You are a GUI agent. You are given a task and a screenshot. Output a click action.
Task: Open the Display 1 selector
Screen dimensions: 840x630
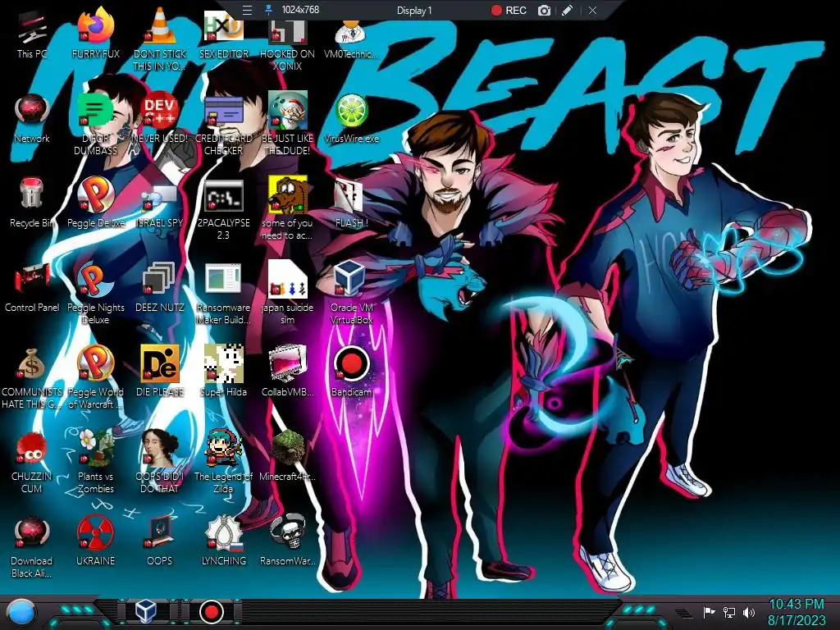coord(414,10)
